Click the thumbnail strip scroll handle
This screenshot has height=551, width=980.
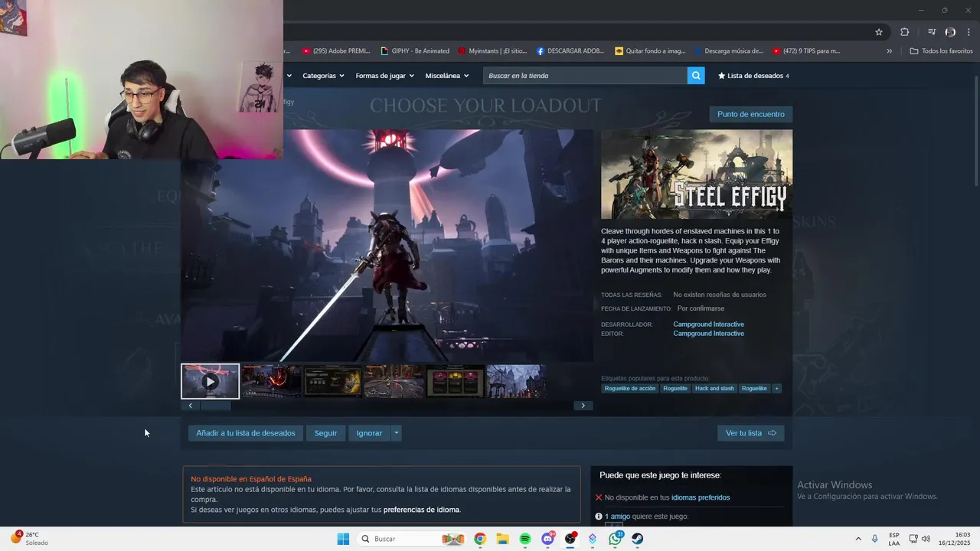click(216, 406)
